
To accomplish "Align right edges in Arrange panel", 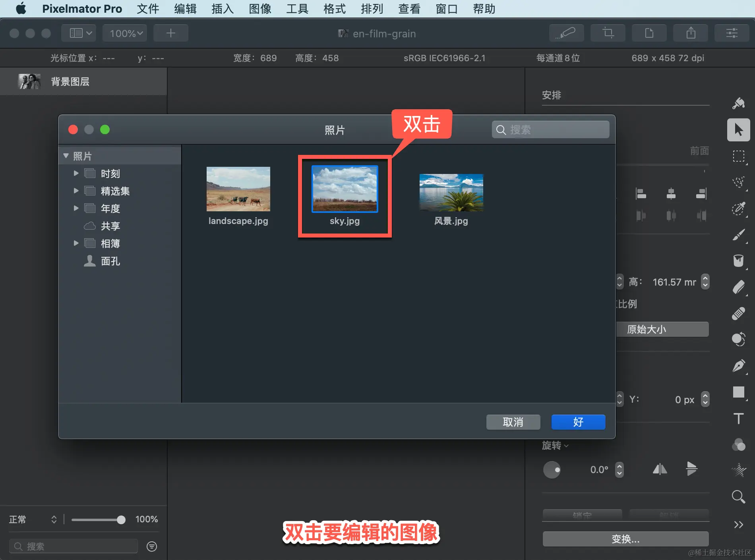I will tap(701, 194).
